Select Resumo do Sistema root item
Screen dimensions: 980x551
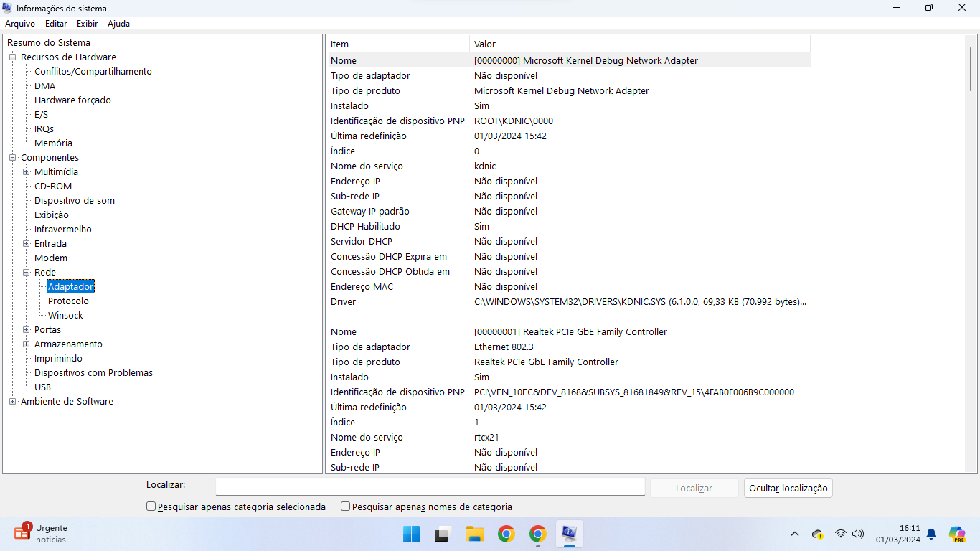pos(49,43)
